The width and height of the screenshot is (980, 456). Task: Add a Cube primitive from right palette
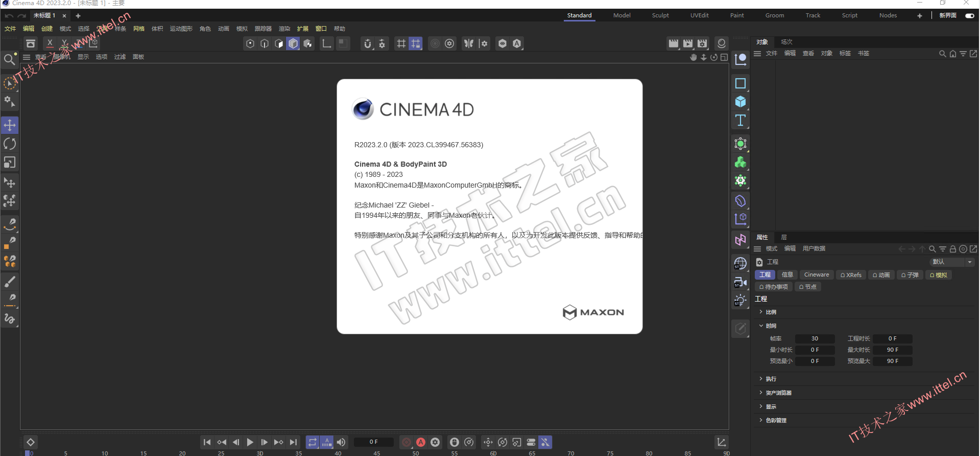pos(740,102)
